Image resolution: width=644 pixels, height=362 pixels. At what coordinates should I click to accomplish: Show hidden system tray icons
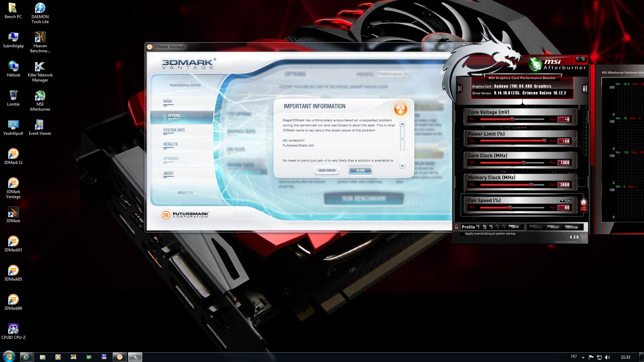[583, 357]
